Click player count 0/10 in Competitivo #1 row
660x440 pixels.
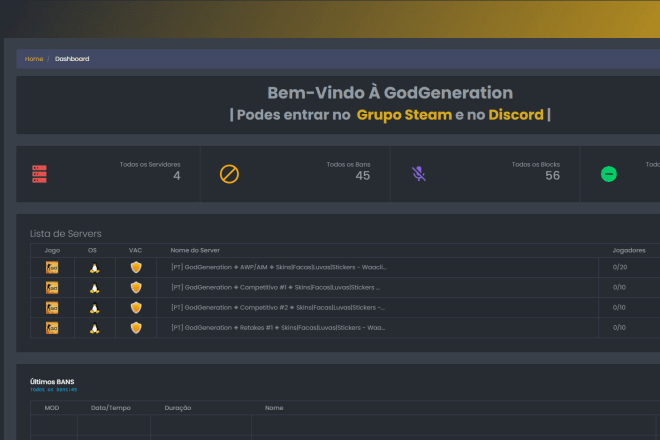[619, 288]
